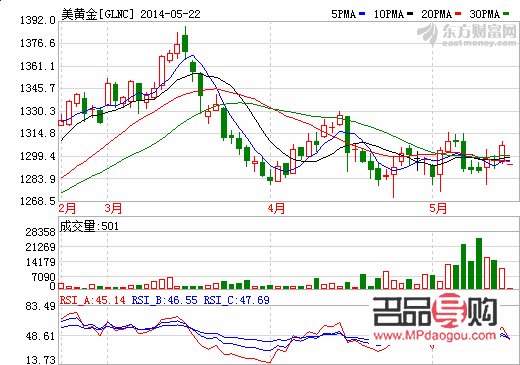Click the highest green candlestick near 1392

tap(185, 43)
